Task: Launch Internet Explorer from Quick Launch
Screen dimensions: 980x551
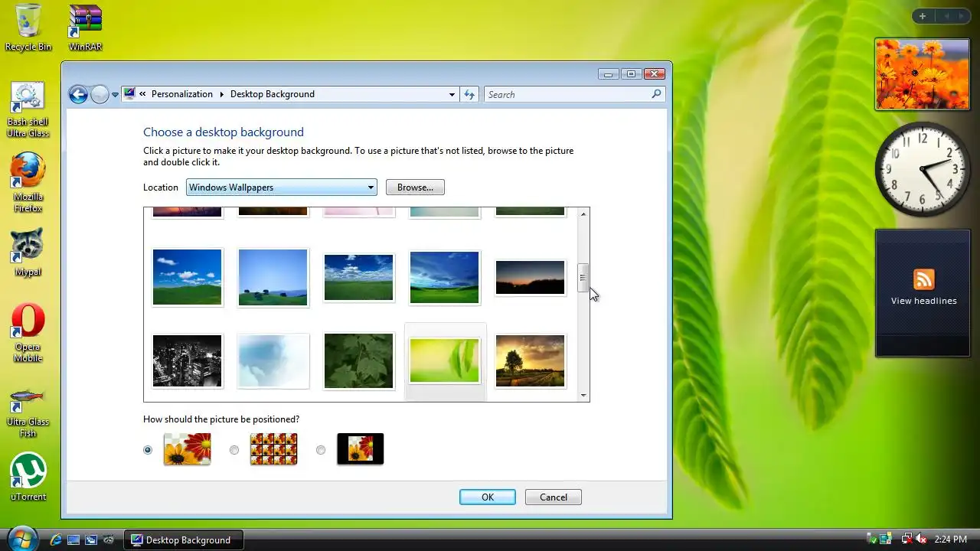Action: [x=56, y=540]
